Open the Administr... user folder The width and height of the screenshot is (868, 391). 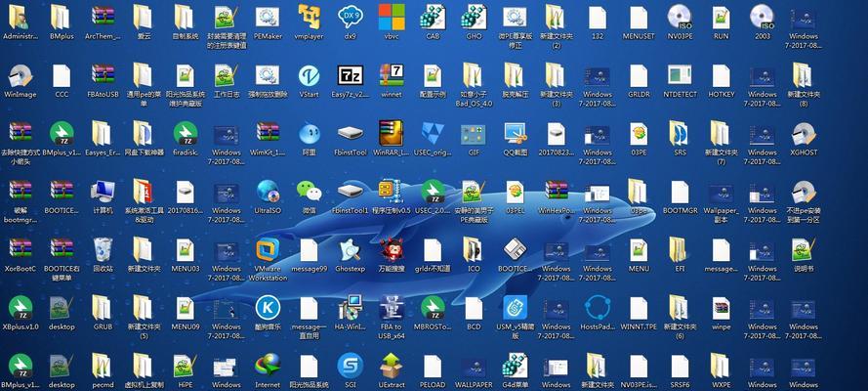click(x=21, y=18)
